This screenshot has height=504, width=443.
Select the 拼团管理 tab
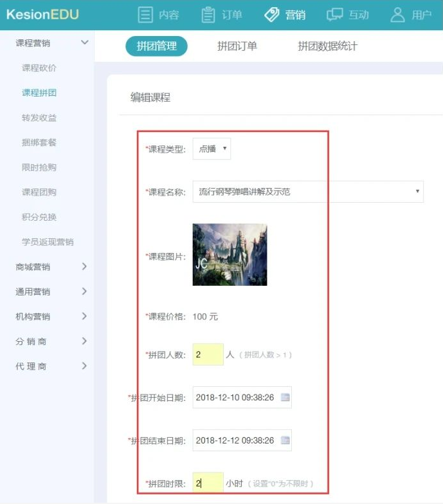[x=156, y=46]
